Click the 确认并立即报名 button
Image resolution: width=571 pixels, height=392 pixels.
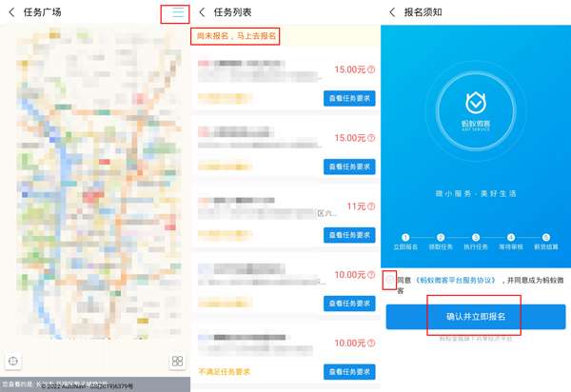(x=476, y=316)
